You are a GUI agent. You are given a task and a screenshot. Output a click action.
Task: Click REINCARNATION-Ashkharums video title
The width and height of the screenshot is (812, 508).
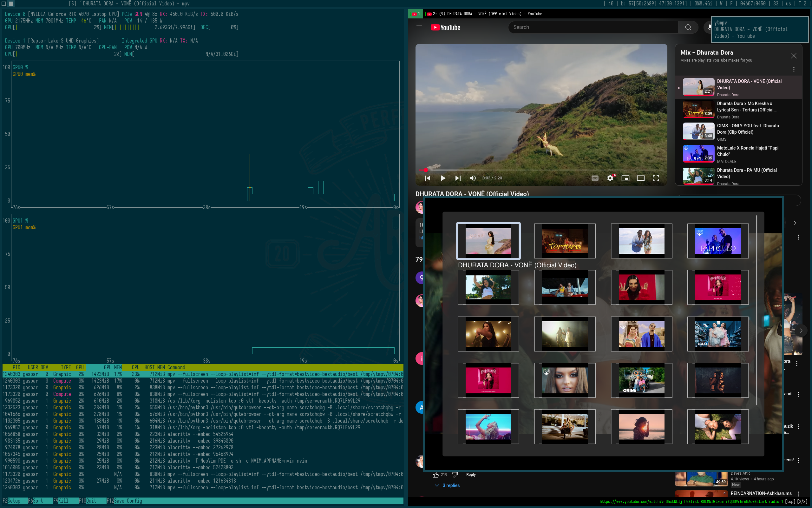[x=761, y=493]
